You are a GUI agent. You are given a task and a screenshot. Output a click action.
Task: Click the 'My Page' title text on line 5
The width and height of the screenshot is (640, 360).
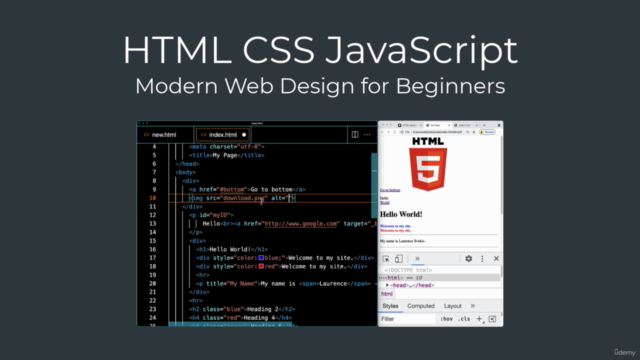225,155
